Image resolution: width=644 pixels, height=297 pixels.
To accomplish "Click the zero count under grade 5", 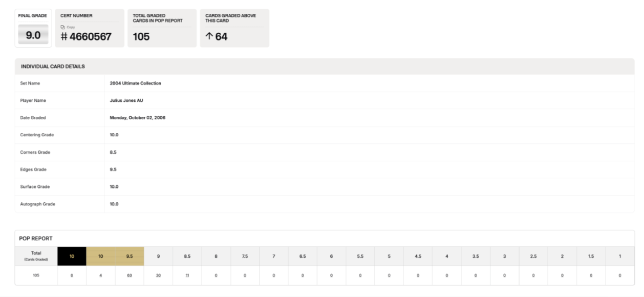I will pos(389,275).
